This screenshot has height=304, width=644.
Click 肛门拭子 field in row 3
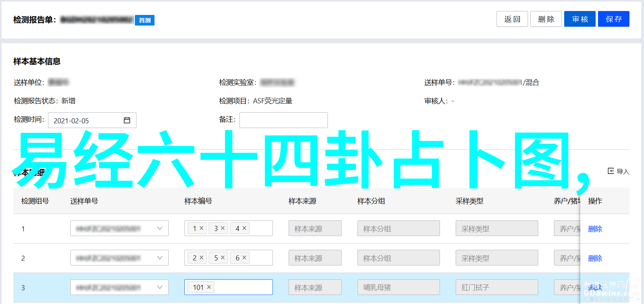[x=497, y=287]
